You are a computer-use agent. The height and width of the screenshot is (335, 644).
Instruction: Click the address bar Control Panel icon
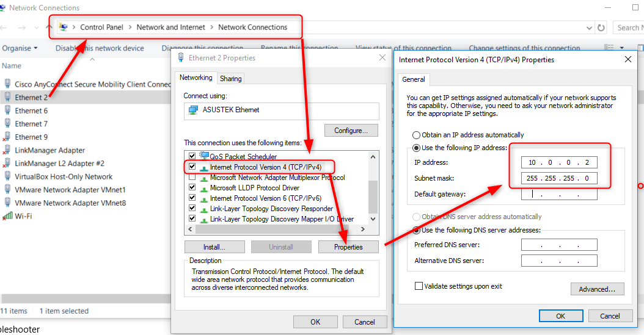coord(64,27)
